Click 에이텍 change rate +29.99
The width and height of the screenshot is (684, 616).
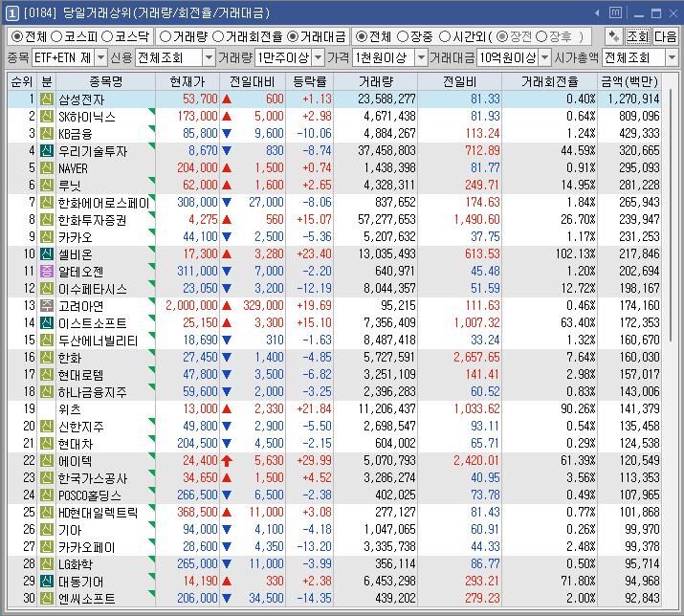coord(314,461)
